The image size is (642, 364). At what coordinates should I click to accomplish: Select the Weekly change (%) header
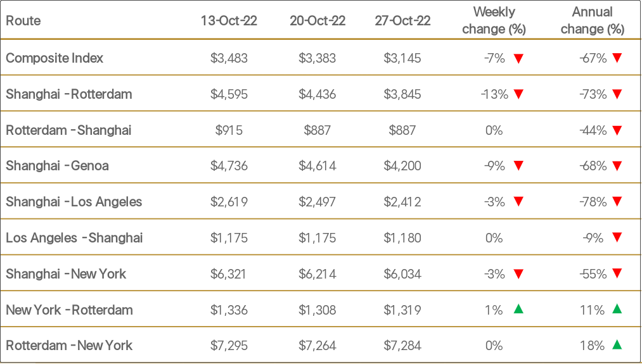(494, 20)
